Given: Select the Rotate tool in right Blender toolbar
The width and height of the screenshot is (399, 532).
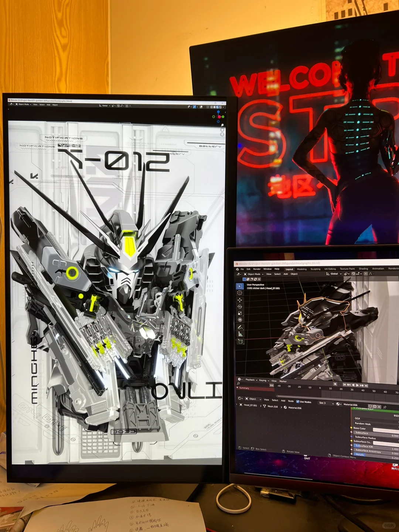Looking at the screenshot, I should tap(240, 307).
